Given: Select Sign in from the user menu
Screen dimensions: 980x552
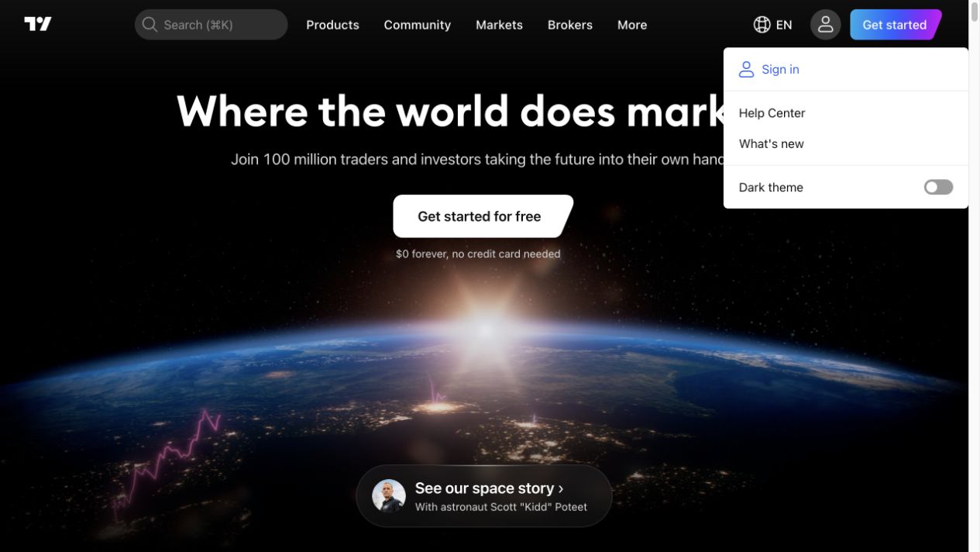Looking at the screenshot, I should pos(846,70).
